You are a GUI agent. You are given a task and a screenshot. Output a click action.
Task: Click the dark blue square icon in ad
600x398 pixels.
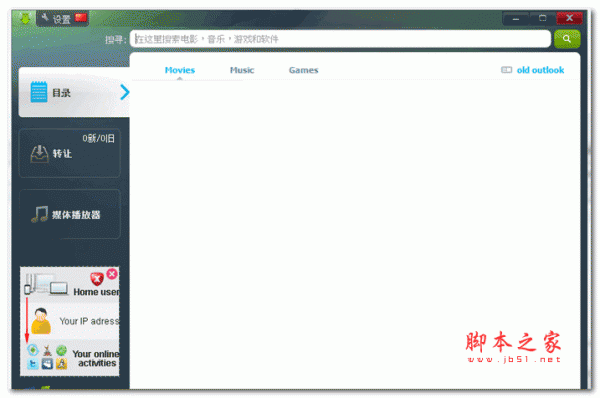[47, 363]
